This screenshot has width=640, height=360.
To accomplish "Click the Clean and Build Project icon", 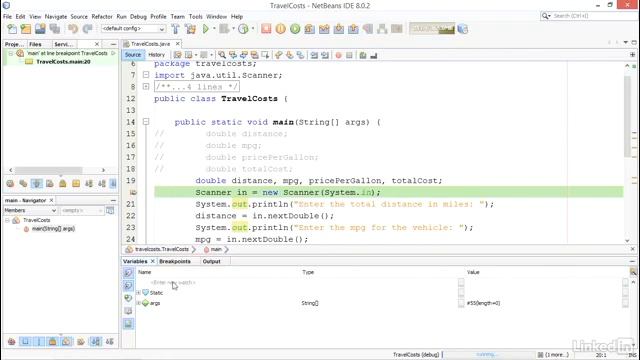I will 190,29.
